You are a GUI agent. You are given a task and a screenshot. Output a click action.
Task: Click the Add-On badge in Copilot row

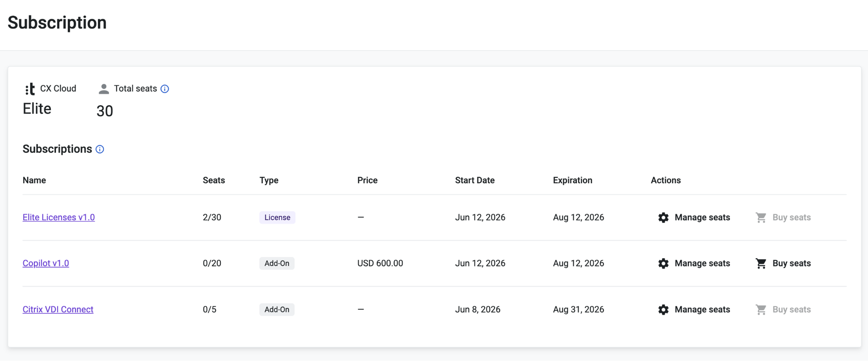277,263
